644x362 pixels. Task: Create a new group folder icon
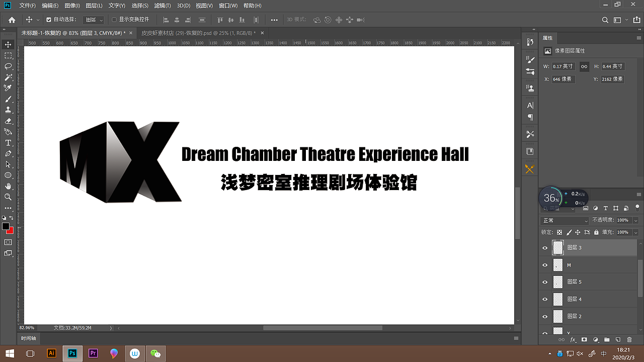[607, 340]
